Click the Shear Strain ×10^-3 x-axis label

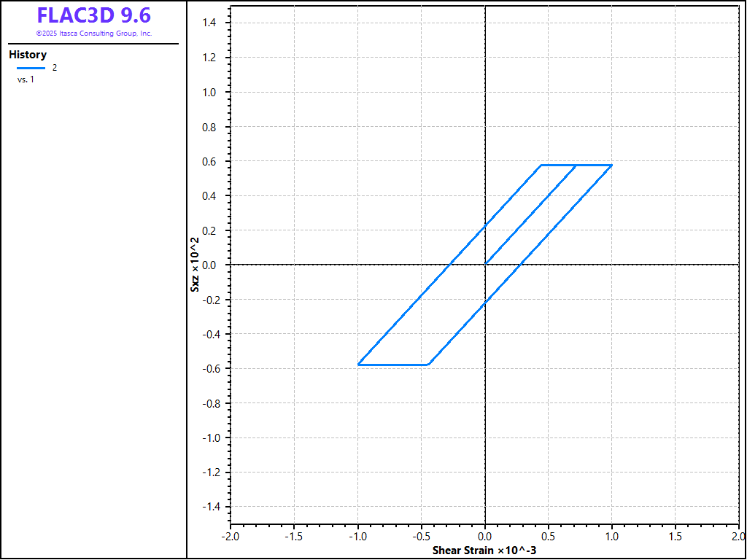(485, 550)
